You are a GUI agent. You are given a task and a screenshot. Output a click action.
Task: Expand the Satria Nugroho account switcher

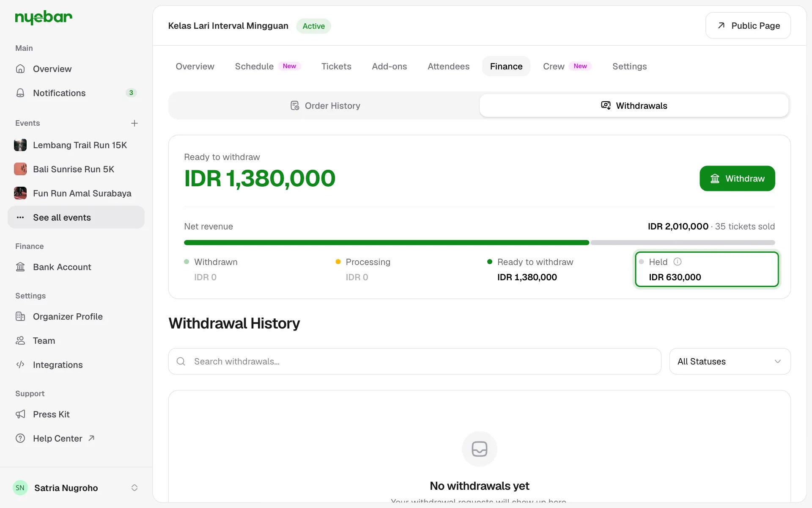click(x=134, y=488)
